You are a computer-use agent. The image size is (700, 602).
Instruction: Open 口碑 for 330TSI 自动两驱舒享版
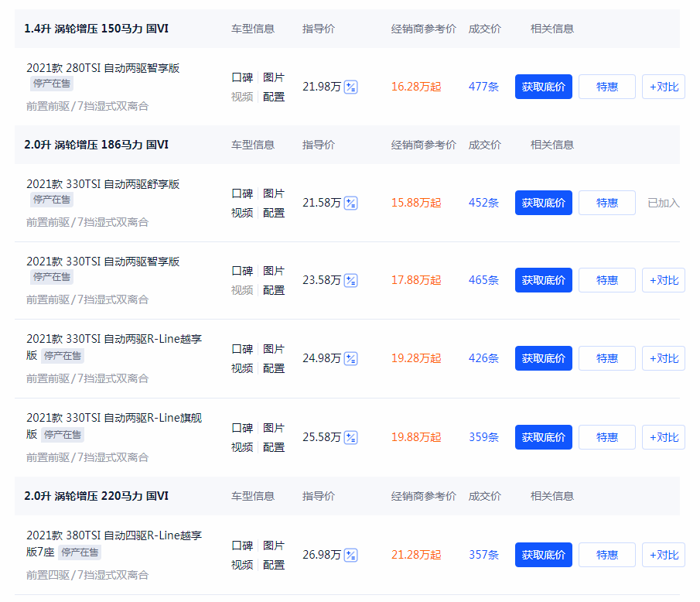242,193
